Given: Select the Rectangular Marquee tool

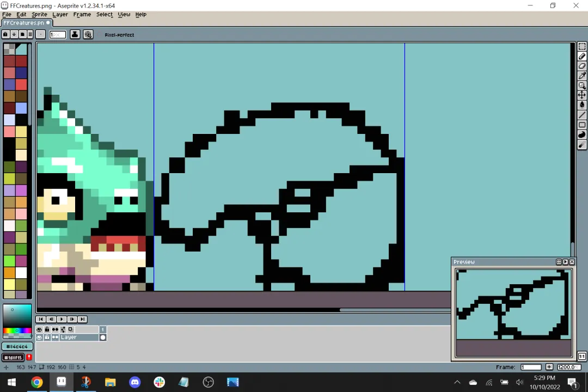Looking at the screenshot, I should pos(581,46).
